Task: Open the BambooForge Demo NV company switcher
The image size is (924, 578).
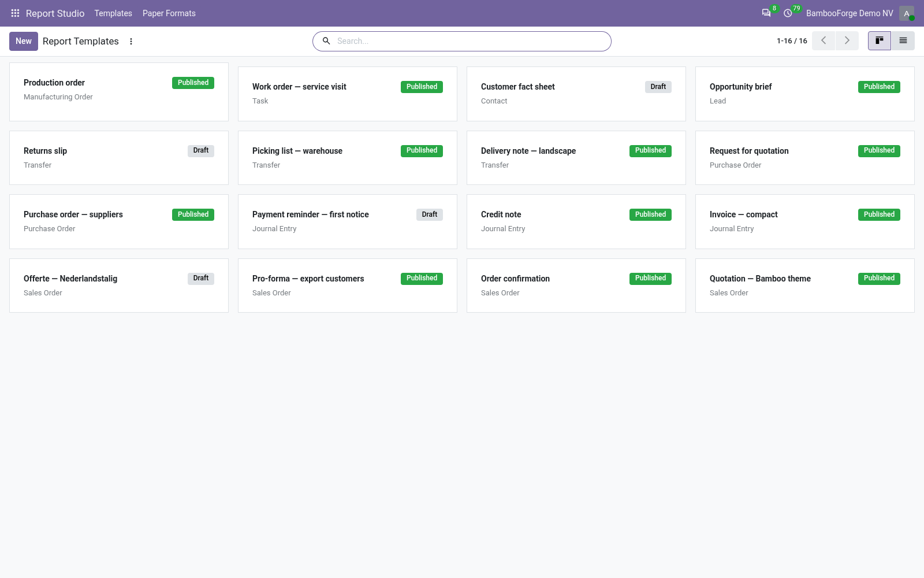Action: (x=850, y=13)
